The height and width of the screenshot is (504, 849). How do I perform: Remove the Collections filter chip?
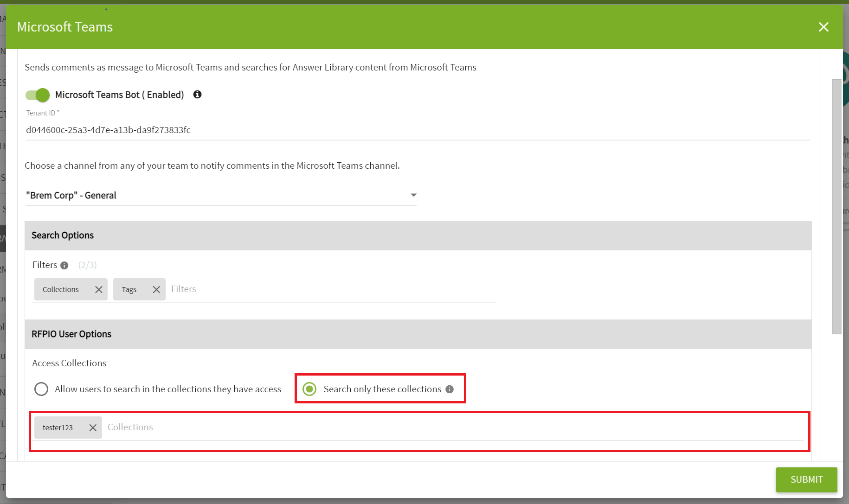point(99,289)
